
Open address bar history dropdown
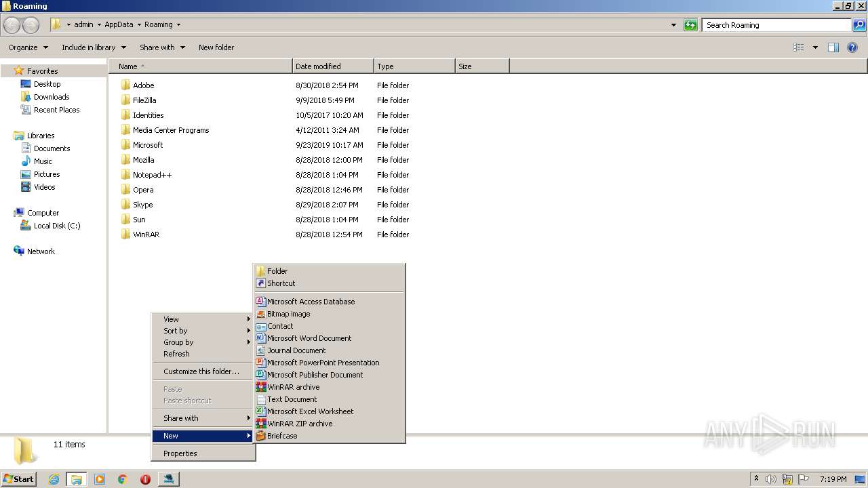(673, 25)
